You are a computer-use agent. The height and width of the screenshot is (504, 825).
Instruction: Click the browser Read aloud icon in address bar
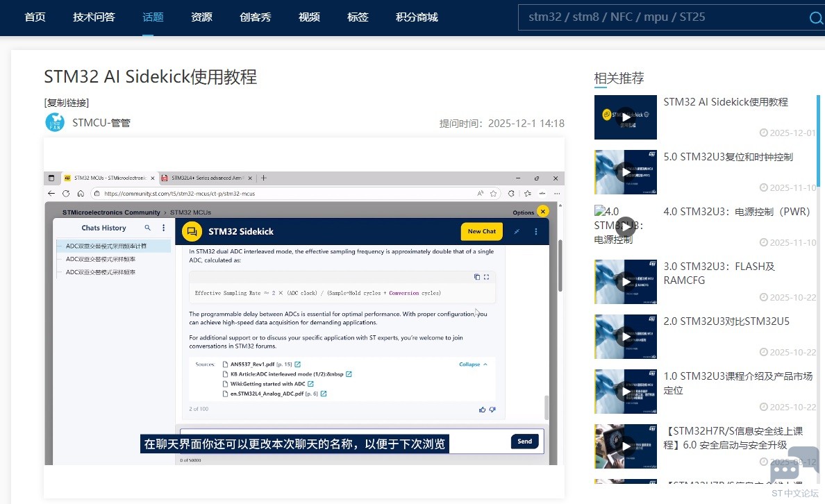coord(480,193)
